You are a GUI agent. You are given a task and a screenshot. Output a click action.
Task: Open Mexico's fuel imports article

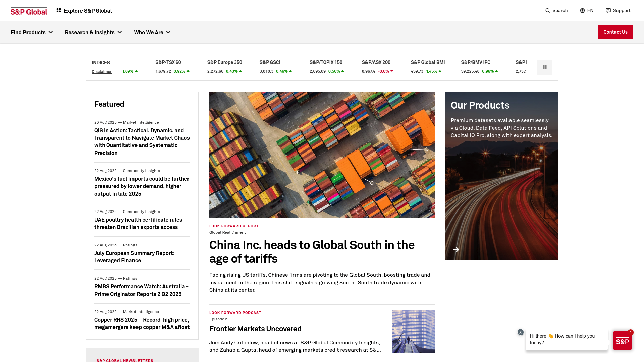(x=142, y=186)
